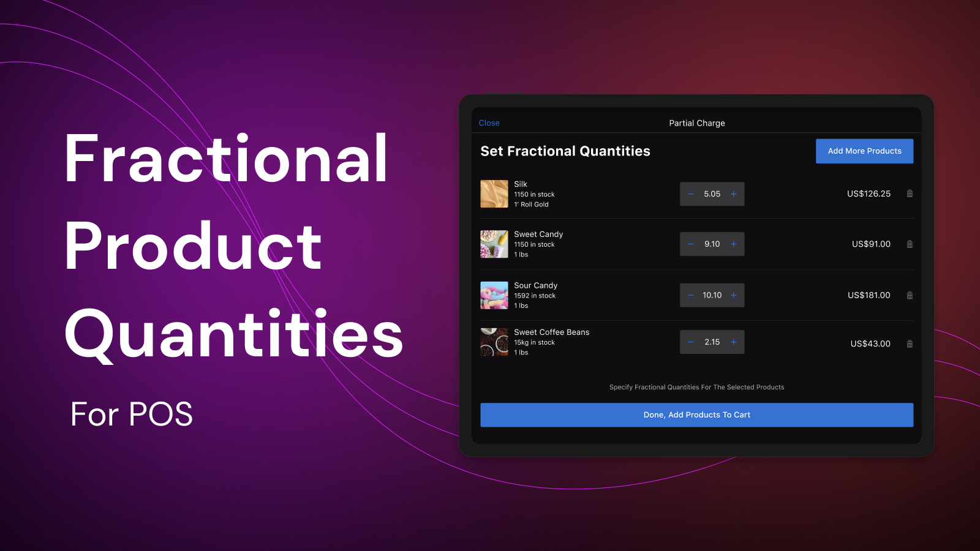Increase the Sweet Candy quantity with plus
The width and height of the screenshot is (980, 551).
pyautogui.click(x=733, y=244)
